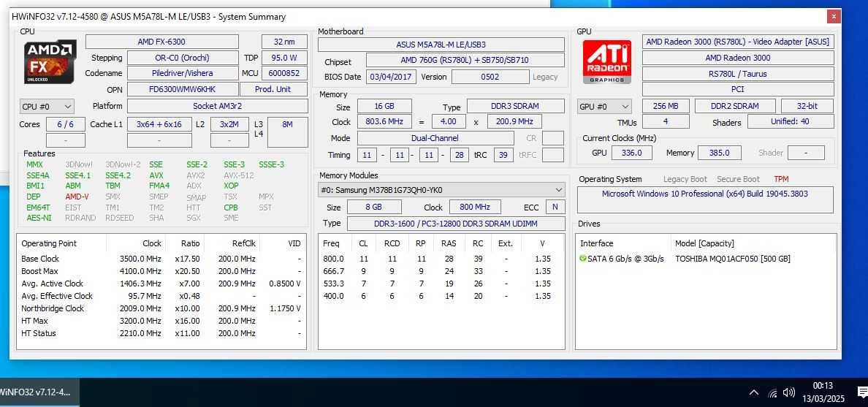Click the MCU value 6000852

tap(284, 73)
